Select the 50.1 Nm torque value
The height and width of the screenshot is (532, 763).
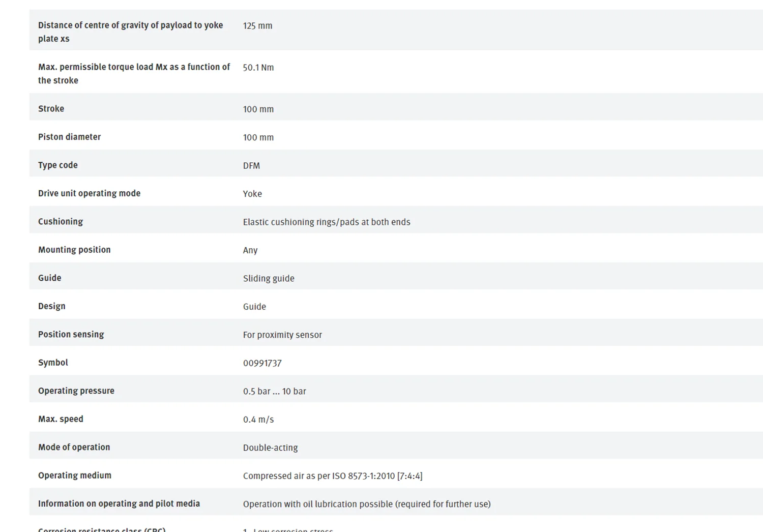(x=258, y=67)
